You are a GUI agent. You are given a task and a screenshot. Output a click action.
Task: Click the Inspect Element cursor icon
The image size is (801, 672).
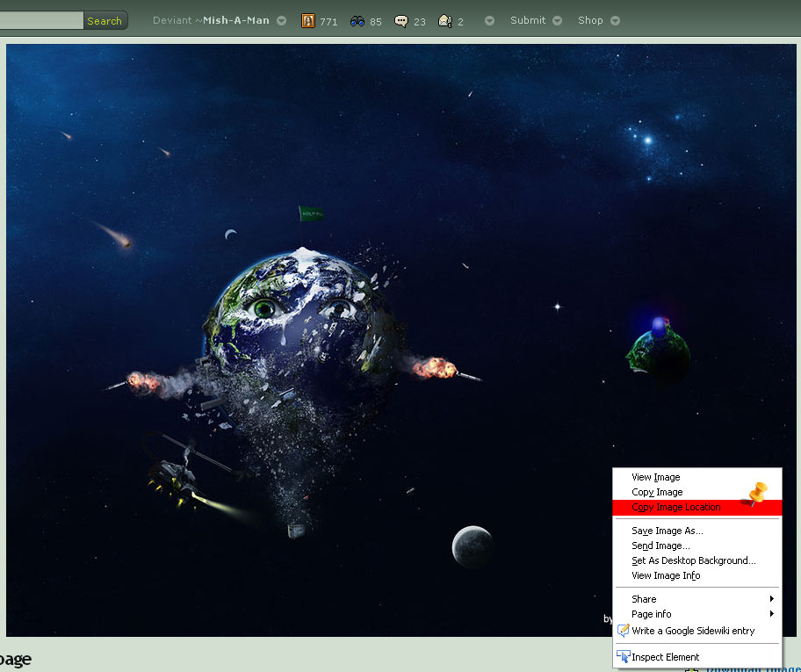tap(624, 657)
